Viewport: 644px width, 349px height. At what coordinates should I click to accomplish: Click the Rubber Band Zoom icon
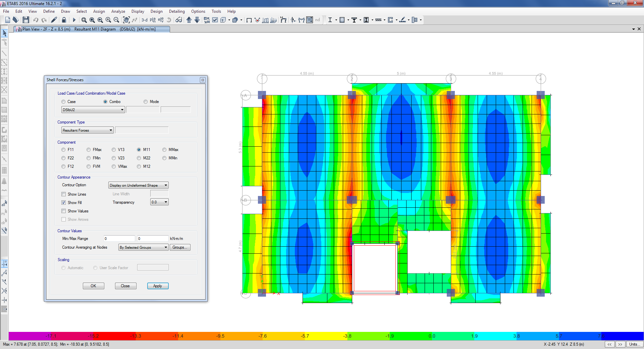coord(84,20)
